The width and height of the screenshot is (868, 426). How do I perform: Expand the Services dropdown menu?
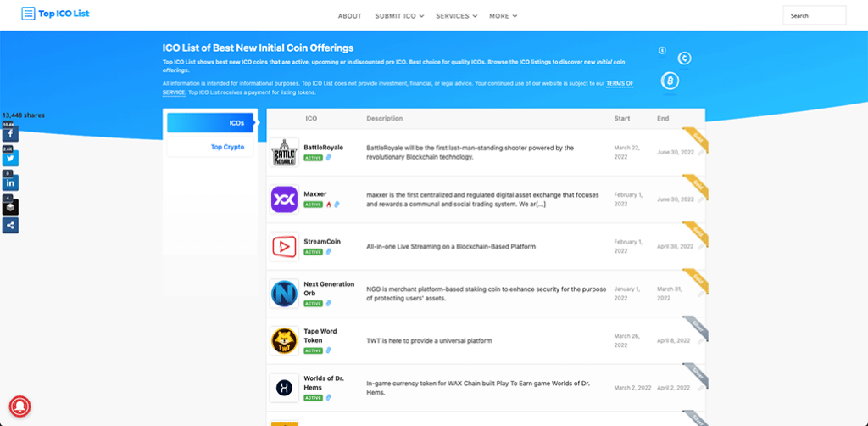pos(456,16)
